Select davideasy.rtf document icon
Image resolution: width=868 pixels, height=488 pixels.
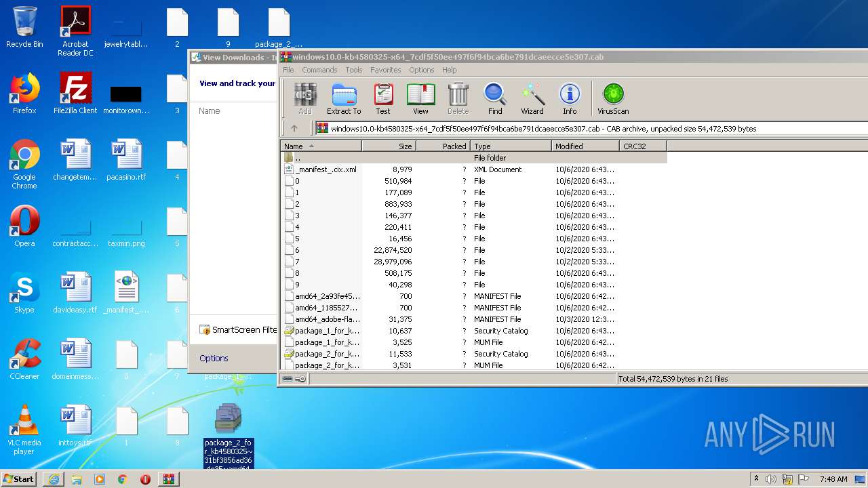coord(75,293)
